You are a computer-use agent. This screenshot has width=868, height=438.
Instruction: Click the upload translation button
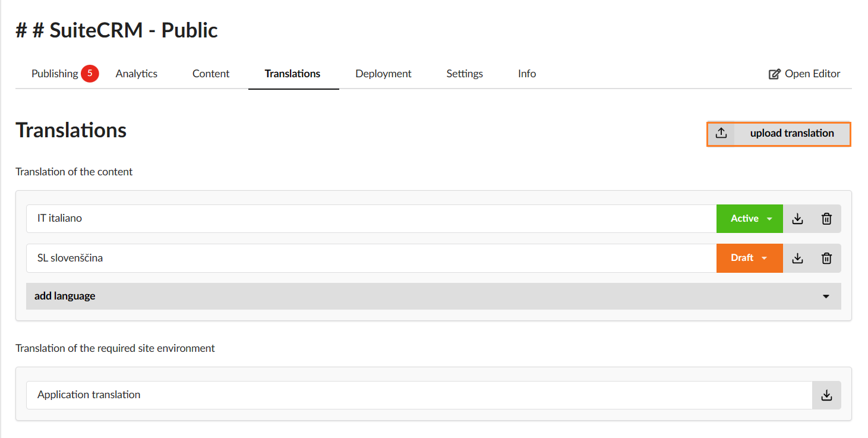(x=779, y=134)
